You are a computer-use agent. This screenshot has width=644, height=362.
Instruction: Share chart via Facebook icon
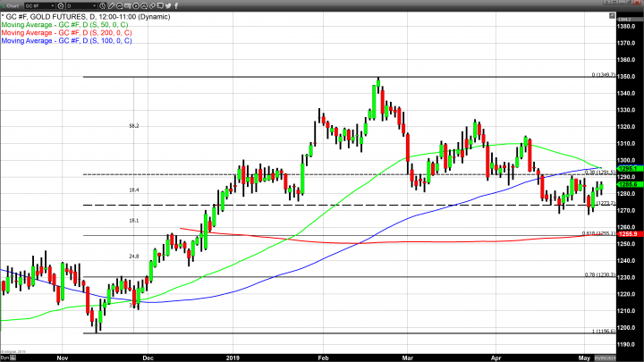pos(176,5)
